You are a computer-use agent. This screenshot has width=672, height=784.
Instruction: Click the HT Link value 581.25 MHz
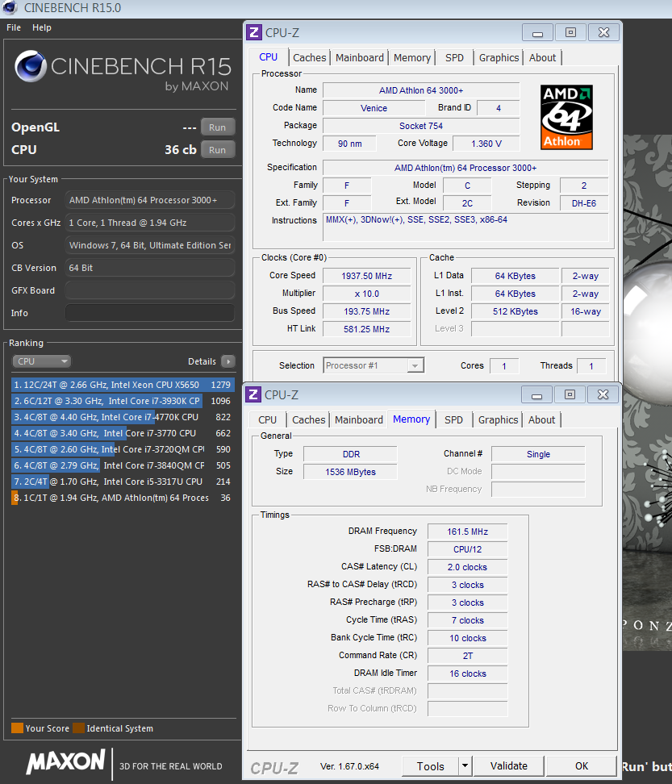click(366, 329)
